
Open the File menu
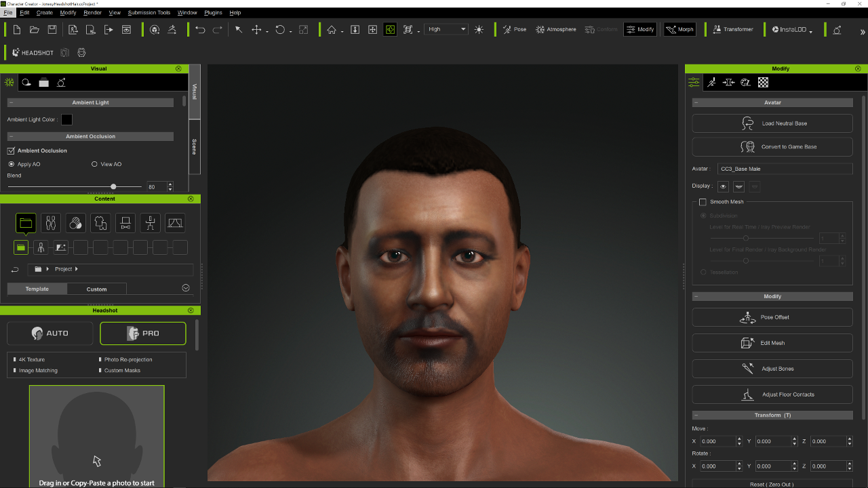(8, 13)
